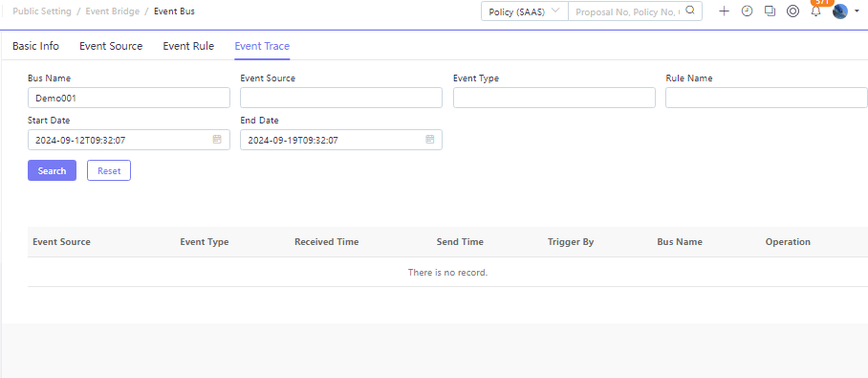Click the Search button
The image size is (868, 378).
click(x=52, y=170)
